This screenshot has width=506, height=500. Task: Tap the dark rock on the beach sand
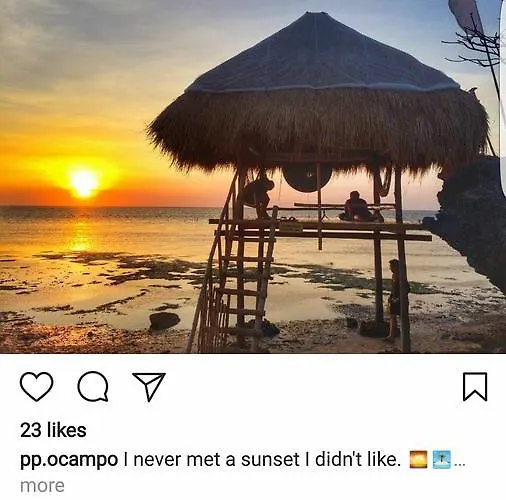164,321
